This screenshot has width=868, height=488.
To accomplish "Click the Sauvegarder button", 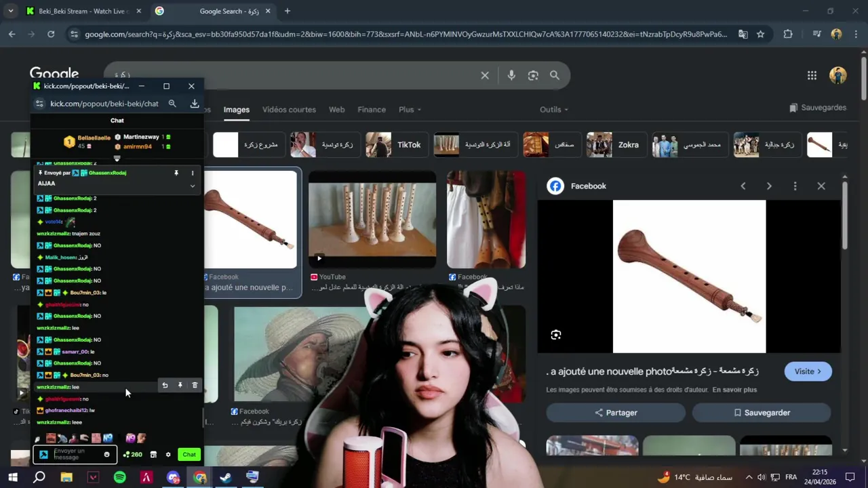I will point(762,412).
